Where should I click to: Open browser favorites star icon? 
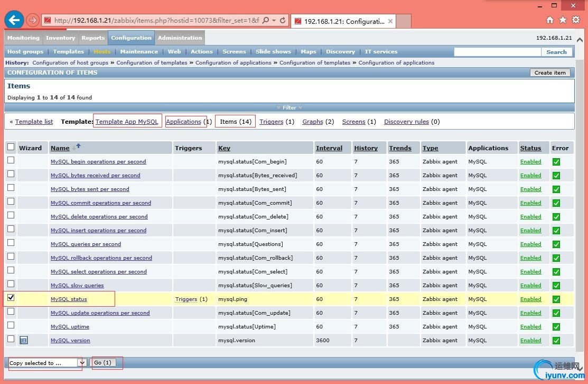tap(563, 20)
